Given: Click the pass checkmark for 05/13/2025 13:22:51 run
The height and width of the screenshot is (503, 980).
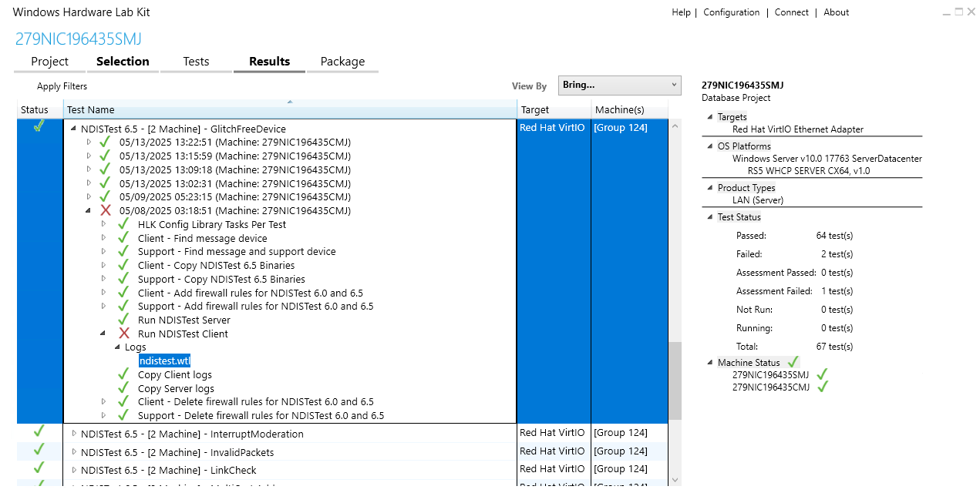Looking at the screenshot, I should point(106,142).
